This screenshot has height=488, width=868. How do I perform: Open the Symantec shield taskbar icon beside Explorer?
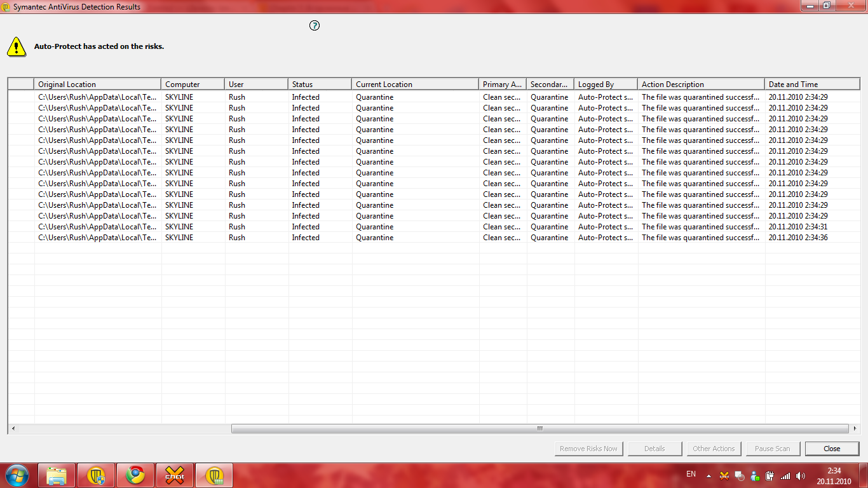coord(96,475)
